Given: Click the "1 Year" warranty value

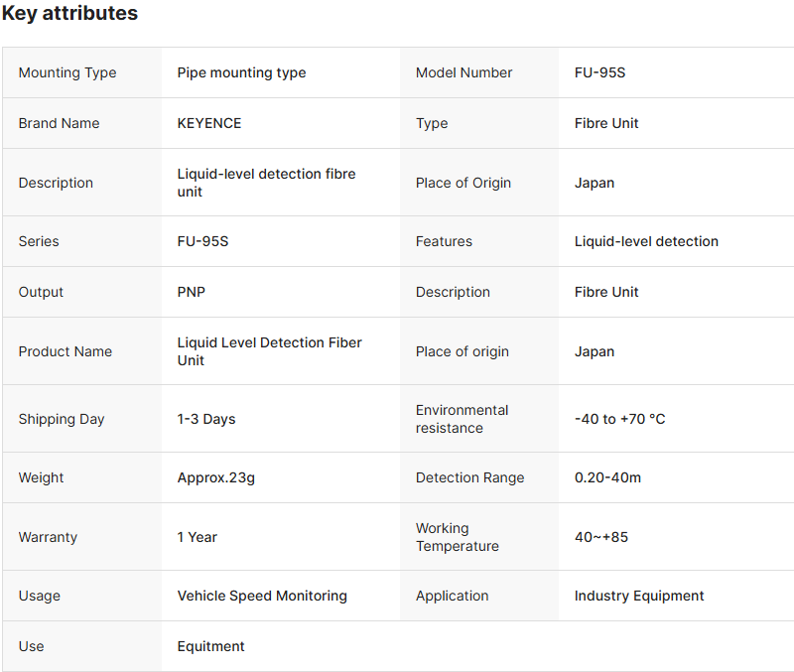Looking at the screenshot, I should point(198,537).
